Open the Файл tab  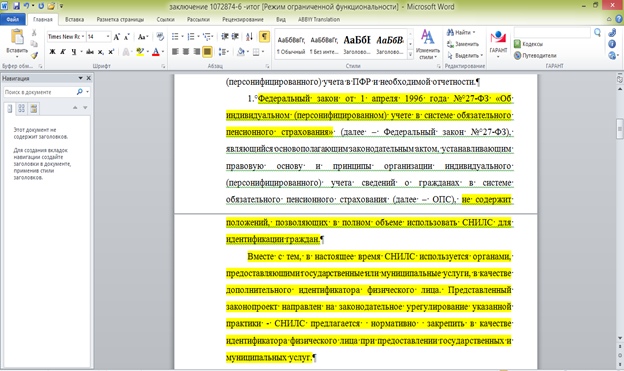click(x=13, y=19)
